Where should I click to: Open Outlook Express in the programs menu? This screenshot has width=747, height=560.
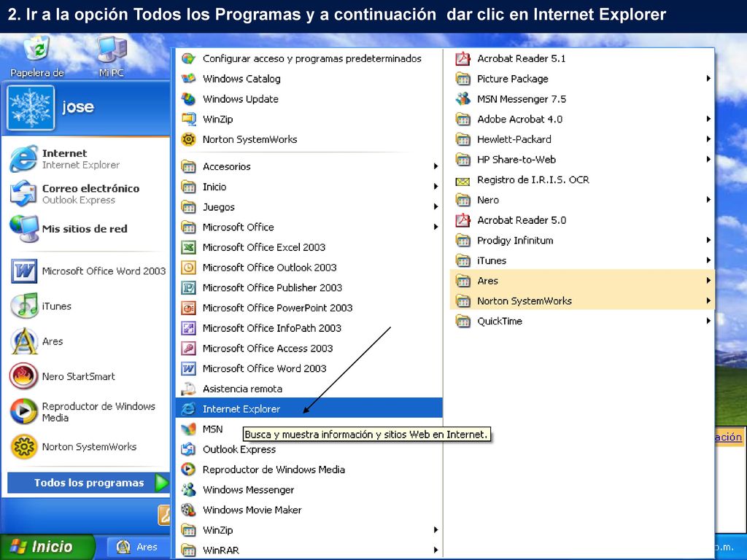[x=309, y=449]
